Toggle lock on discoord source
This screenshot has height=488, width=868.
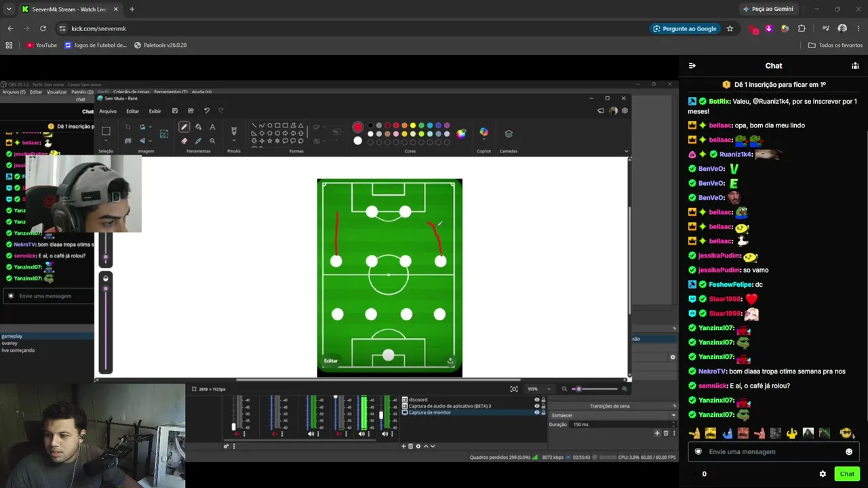(543, 400)
